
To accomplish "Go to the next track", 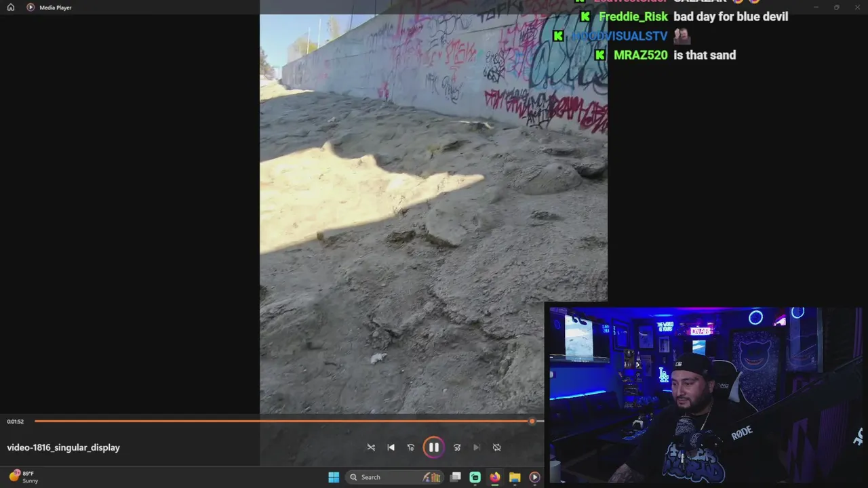I will click(x=477, y=447).
